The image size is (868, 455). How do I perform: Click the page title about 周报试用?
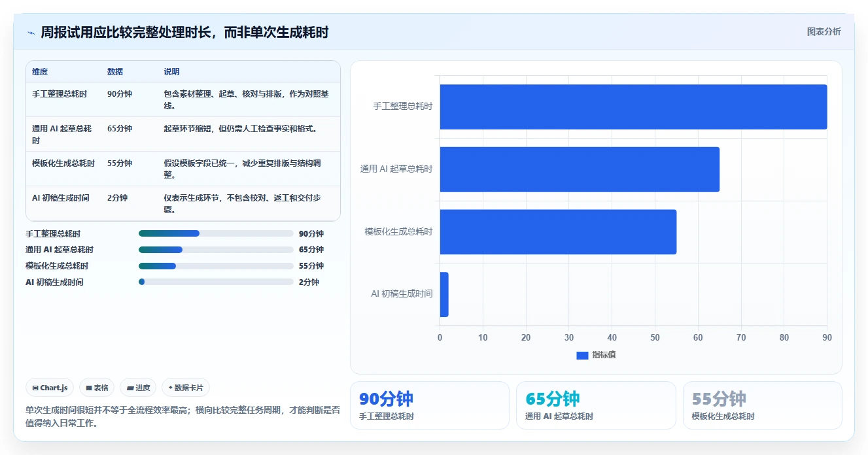[184, 32]
